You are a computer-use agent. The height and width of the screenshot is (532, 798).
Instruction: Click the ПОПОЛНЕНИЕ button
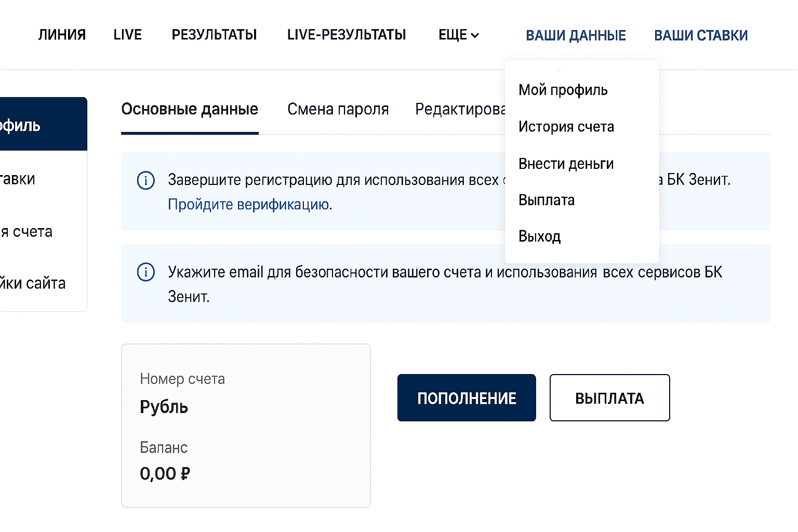click(466, 397)
